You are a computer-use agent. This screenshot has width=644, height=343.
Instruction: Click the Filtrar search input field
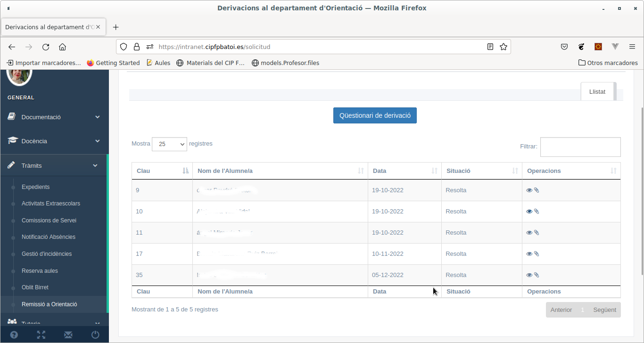(580, 147)
